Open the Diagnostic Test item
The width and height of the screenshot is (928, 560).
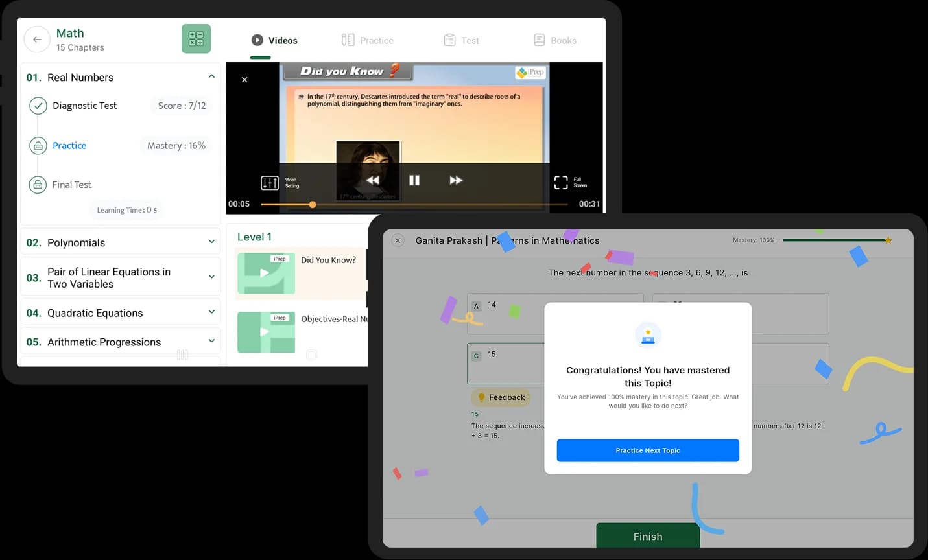(85, 106)
